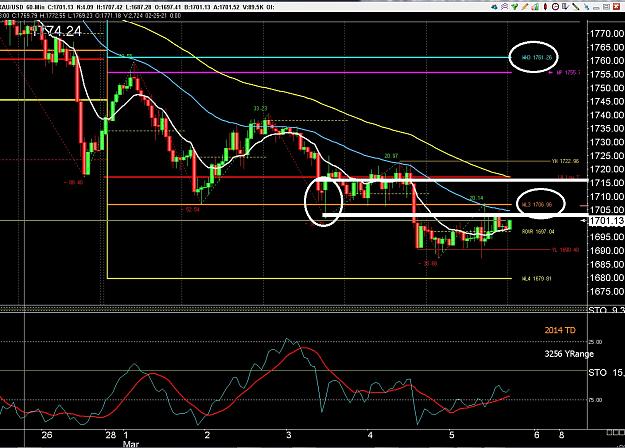The image size is (625, 448).
Task: Click the 1675.00 price axis label
Action: coord(607,291)
